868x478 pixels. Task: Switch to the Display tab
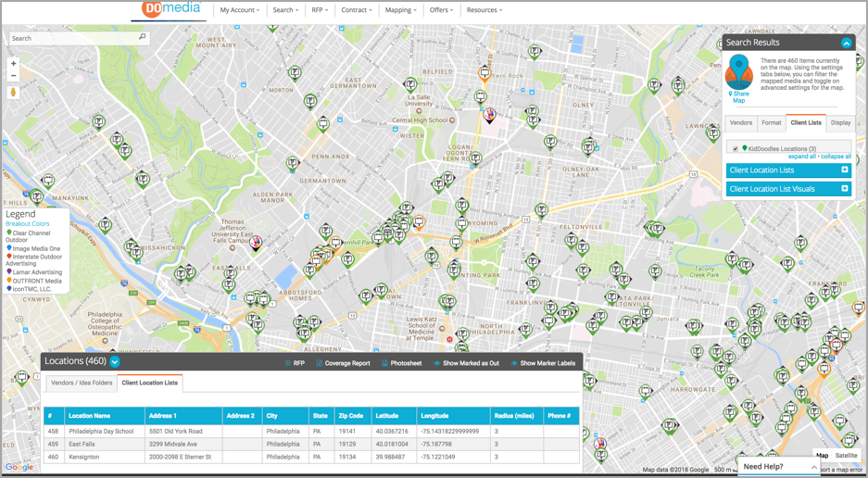pyautogui.click(x=840, y=123)
